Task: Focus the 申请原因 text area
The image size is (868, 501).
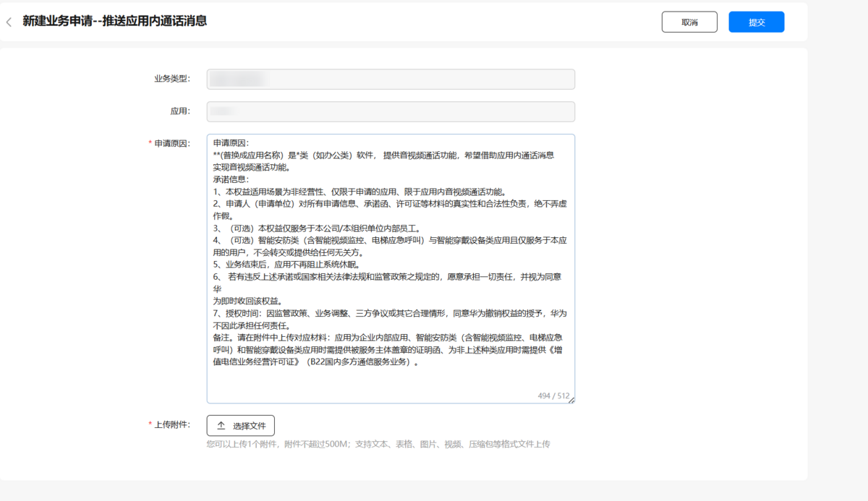Action: tap(391, 383)
